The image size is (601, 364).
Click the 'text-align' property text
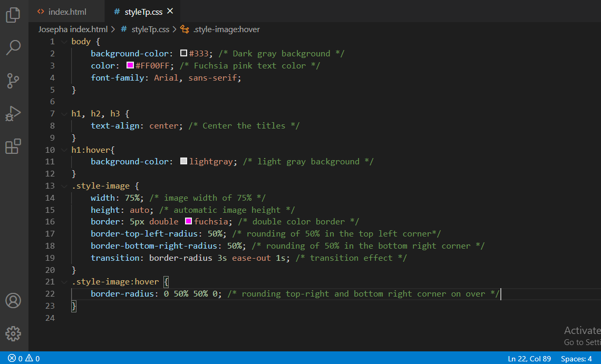click(x=115, y=126)
